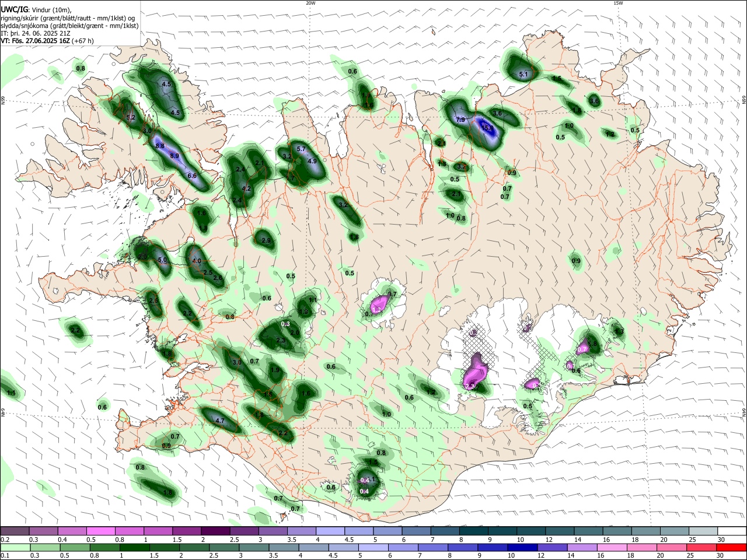Click the 8.8 precipitation value

[x=160, y=145]
